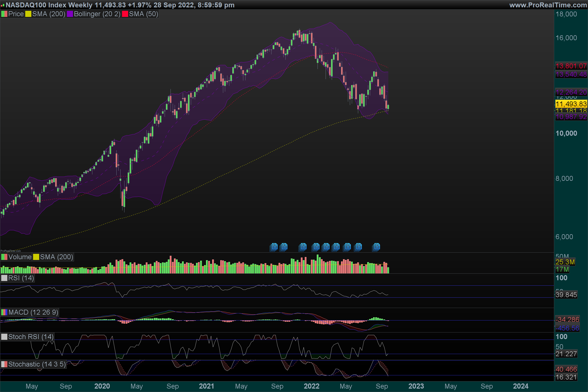Click the red SMA (50) legend swatch
588x392 pixels.
(125, 14)
